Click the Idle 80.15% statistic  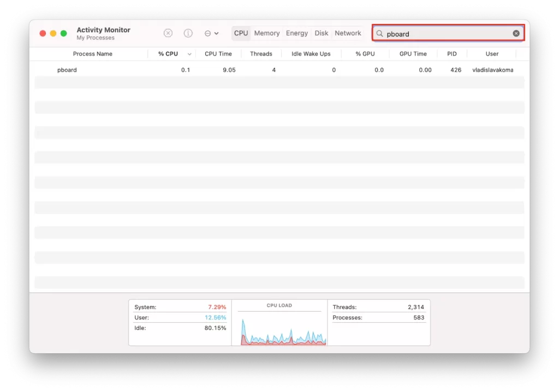point(180,328)
